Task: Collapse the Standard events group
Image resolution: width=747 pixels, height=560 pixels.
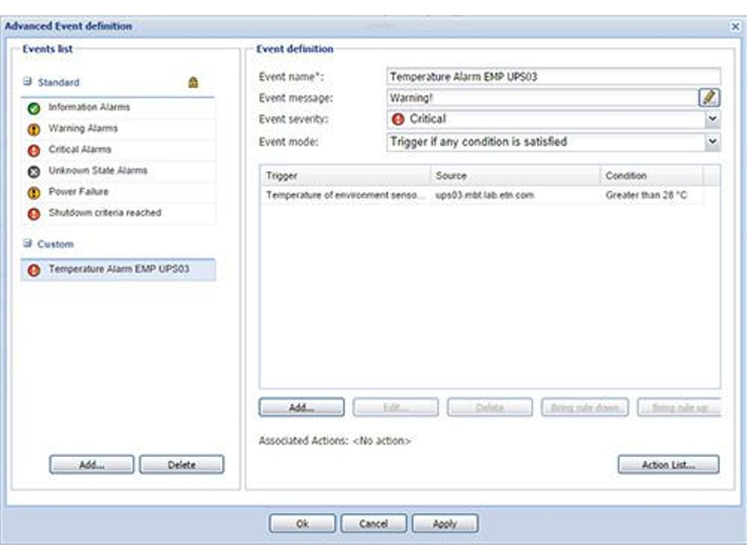Action: pyautogui.click(x=27, y=81)
